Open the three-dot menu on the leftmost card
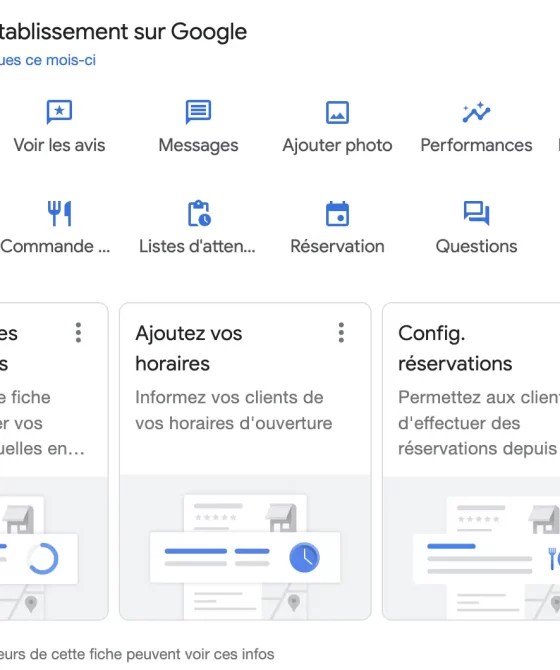Screen dimensions: 560x670 (x=78, y=332)
